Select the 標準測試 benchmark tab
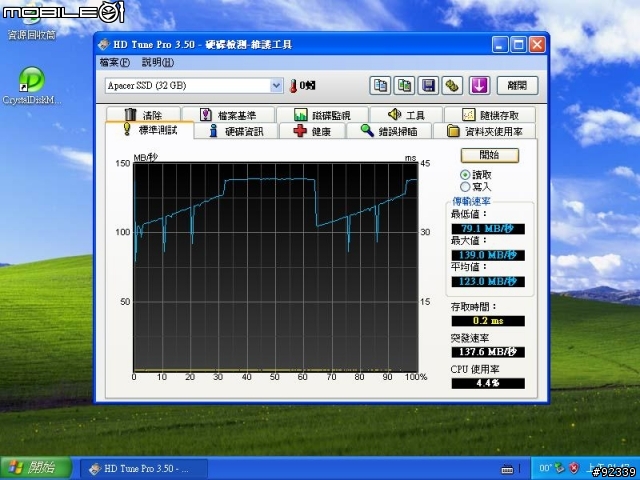This screenshot has width=640, height=480. (x=150, y=130)
